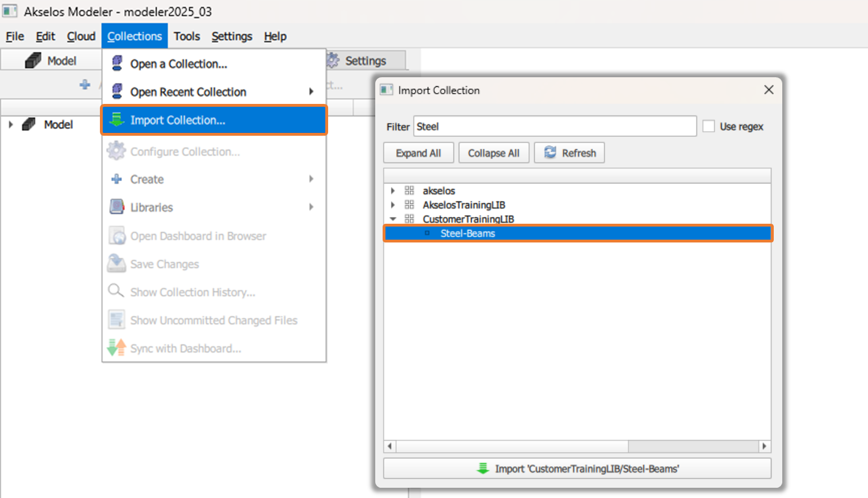The image size is (868, 498).
Task: Close the Import Collection dialog
Action: (769, 90)
